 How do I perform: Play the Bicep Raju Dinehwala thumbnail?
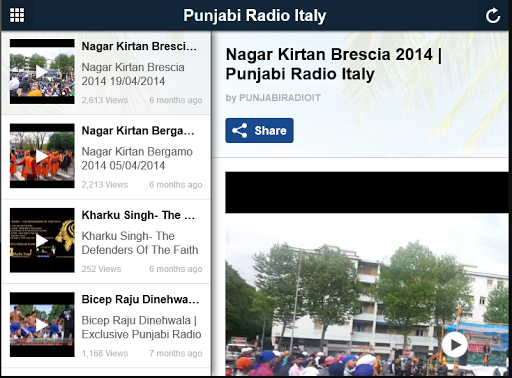coord(42,325)
